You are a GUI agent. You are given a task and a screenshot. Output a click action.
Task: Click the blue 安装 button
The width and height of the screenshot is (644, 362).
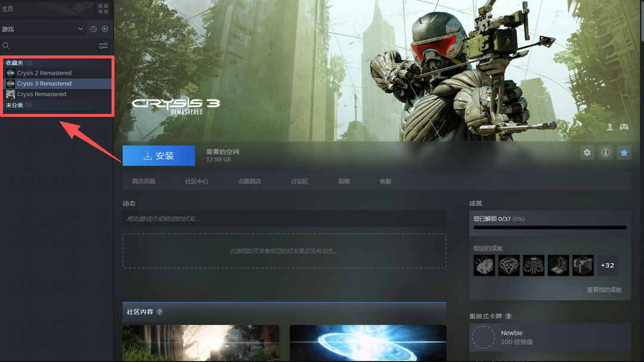tap(159, 156)
